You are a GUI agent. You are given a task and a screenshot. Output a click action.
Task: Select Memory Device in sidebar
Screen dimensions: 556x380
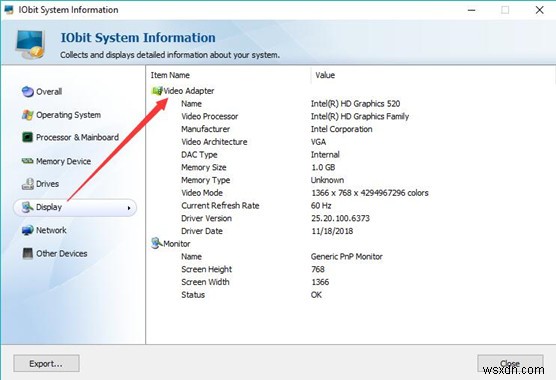click(63, 161)
